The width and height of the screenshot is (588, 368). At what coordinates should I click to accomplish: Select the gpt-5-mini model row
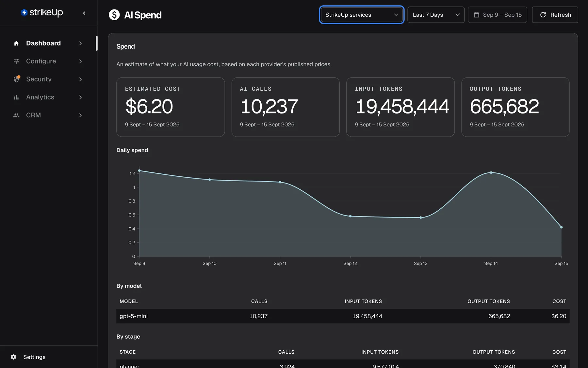(343, 316)
